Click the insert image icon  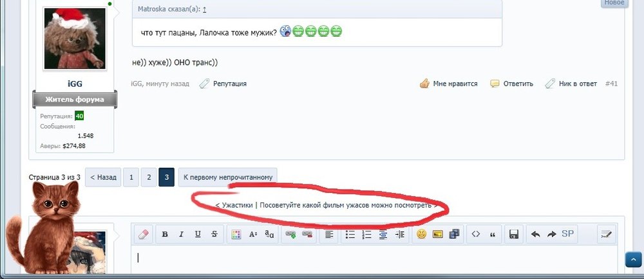(x=438, y=234)
